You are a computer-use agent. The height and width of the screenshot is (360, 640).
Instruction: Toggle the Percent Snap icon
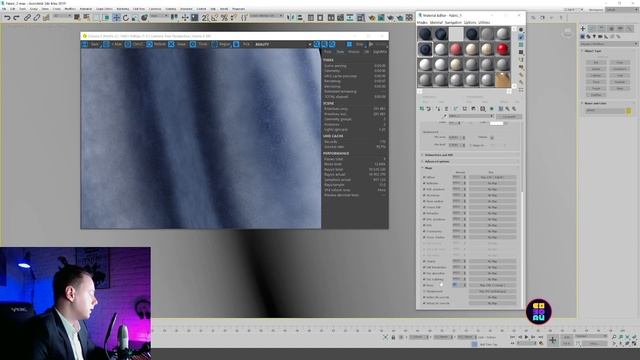click(x=224, y=18)
